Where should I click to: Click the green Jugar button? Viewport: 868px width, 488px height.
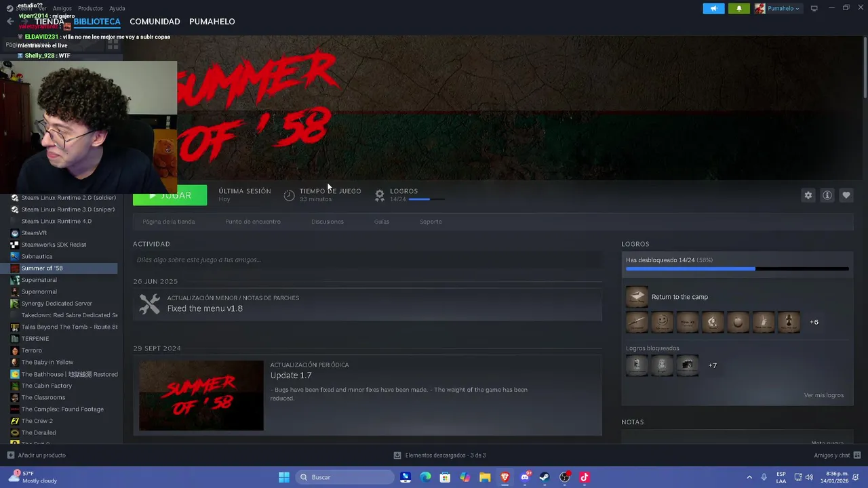pos(170,195)
